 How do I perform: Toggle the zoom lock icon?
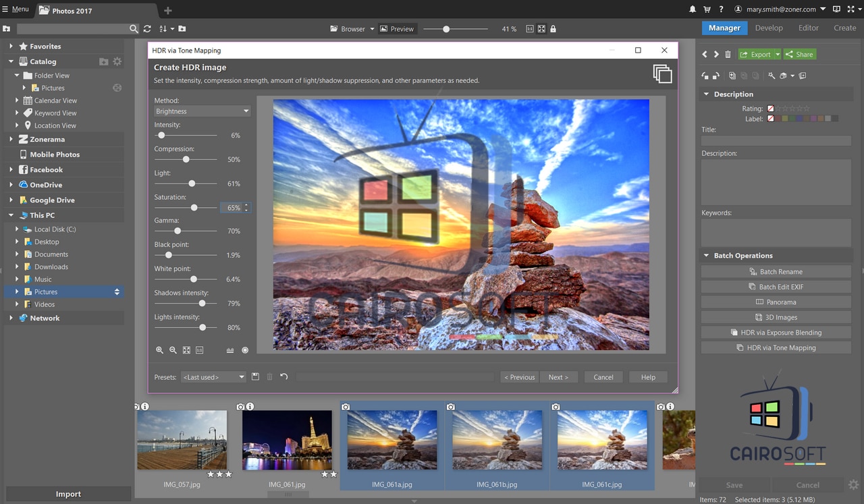click(553, 29)
